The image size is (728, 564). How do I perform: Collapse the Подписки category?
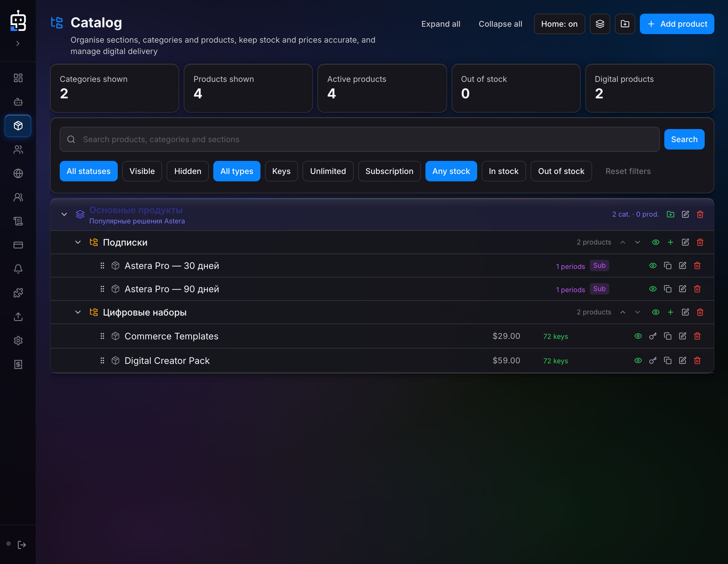(78, 242)
